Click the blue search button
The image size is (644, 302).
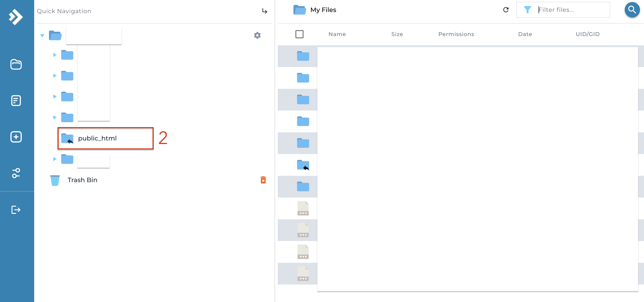tap(632, 10)
